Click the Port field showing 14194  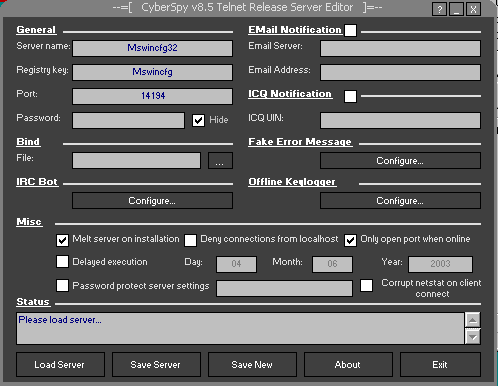152,96
